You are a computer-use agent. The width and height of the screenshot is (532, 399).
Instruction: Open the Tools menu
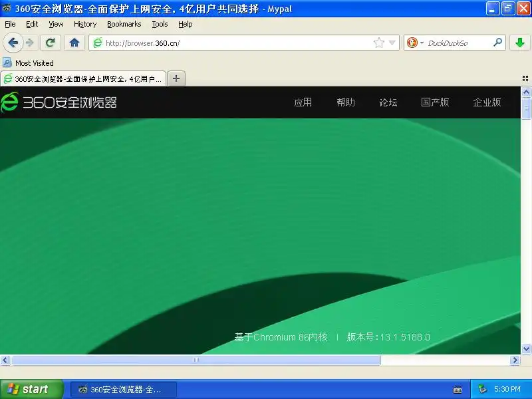click(160, 24)
